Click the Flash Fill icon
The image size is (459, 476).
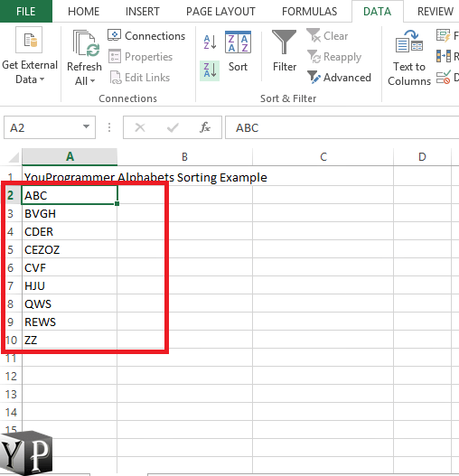pyautogui.click(x=444, y=35)
